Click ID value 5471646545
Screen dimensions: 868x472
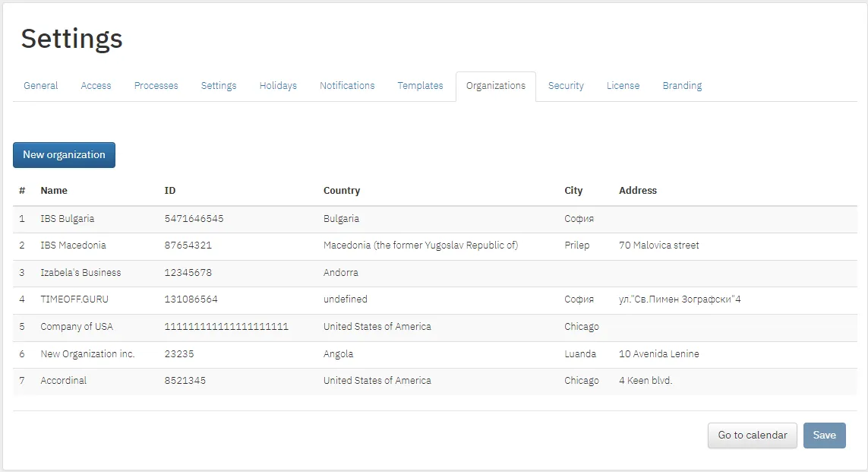coord(194,219)
